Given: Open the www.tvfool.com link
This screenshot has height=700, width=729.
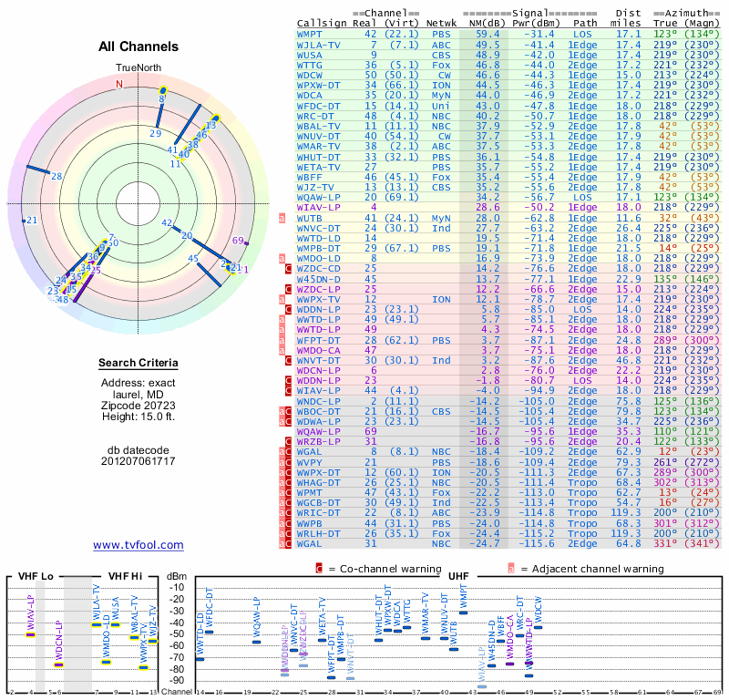Looking at the screenshot, I should coord(139,545).
